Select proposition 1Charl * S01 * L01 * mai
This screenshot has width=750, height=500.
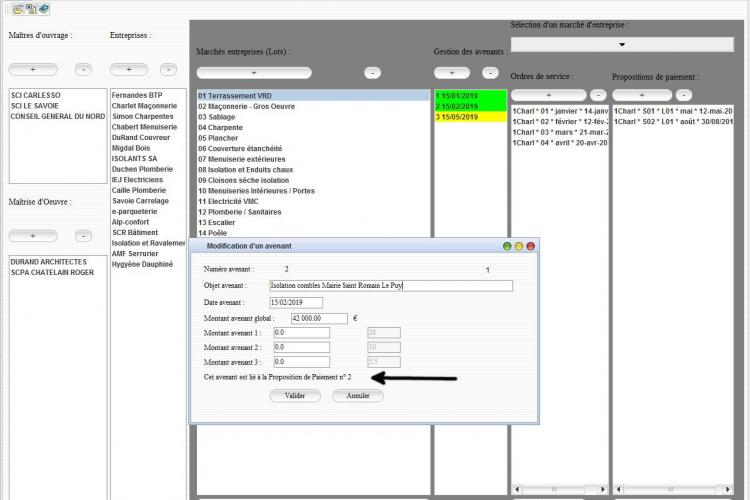click(673, 111)
